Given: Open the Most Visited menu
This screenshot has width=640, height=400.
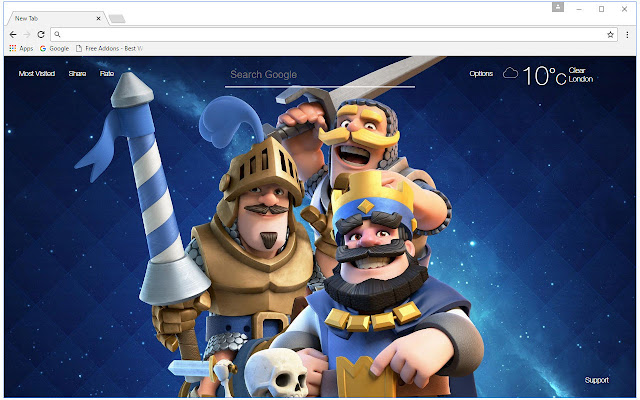Looking at the screenshot, I should [x=37, y=73].
